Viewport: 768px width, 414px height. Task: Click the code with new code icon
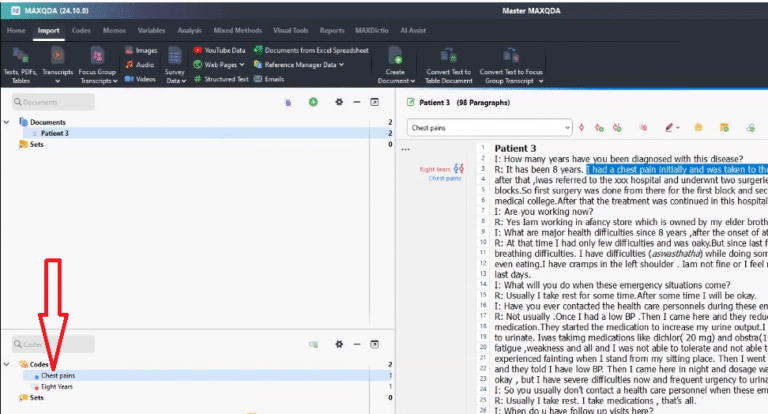click(x=599, y=127)
